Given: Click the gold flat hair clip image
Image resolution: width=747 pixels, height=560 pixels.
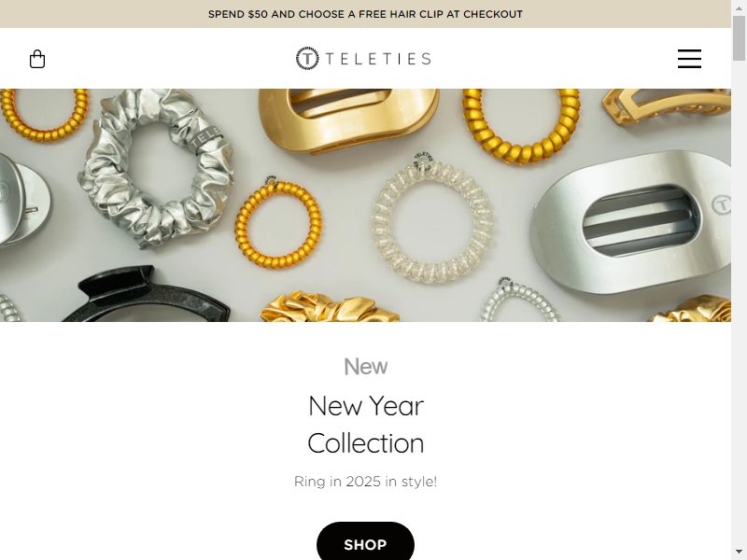Looking at the screenshot, I should pyautogui.click(x=347, y=119).
